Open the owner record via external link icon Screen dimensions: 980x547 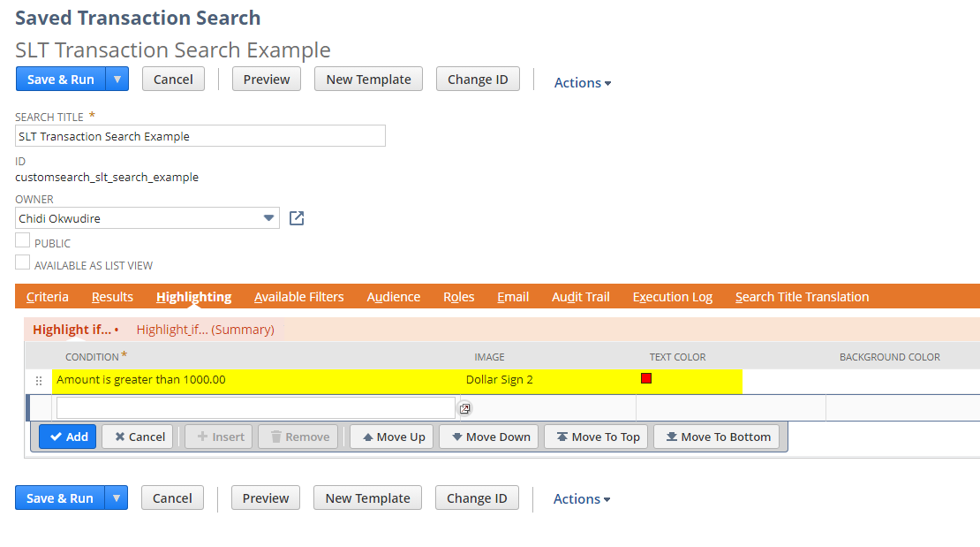coord(296,217)
